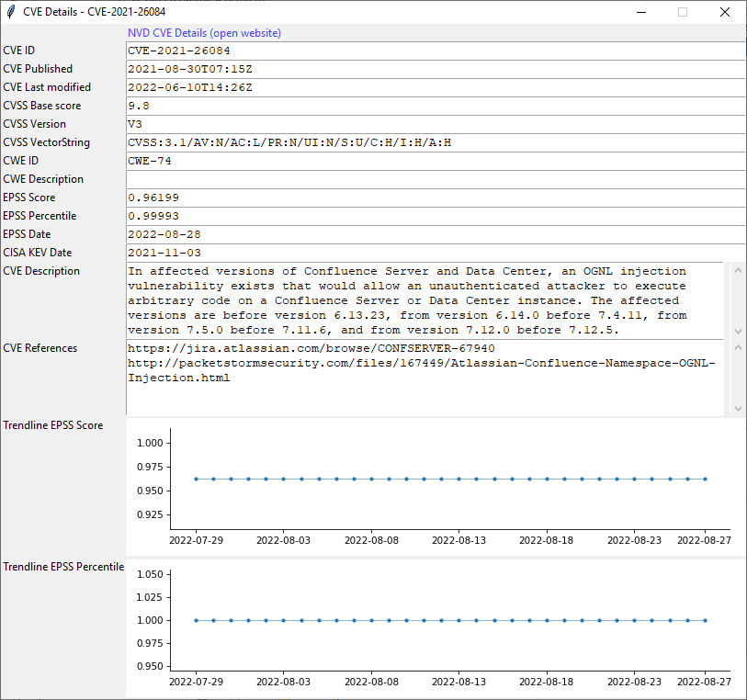Screen dimensions: 747x700
Task: Click the 'Trendline EPSS Score' label
Action: [x=53, y=425]
